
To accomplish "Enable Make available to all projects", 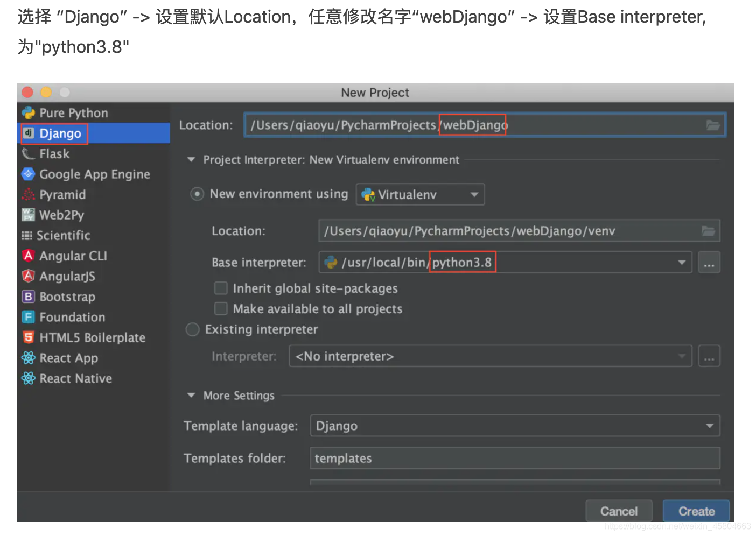I will tap(221, 309).
